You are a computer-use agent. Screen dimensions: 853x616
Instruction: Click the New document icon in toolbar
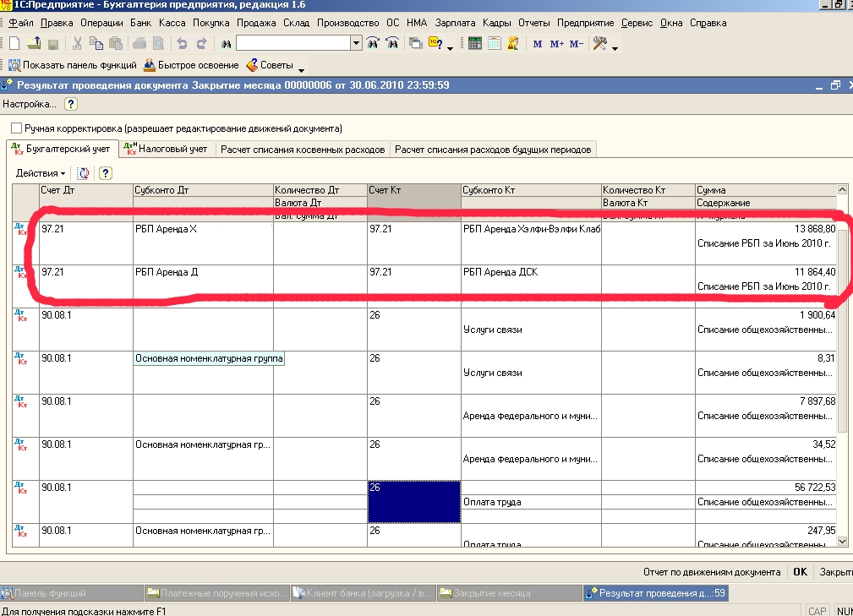(x=14, y=43)
